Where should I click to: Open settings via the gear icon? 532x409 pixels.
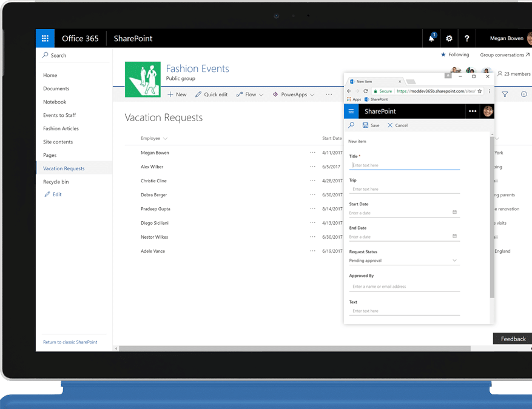point(449,38)
